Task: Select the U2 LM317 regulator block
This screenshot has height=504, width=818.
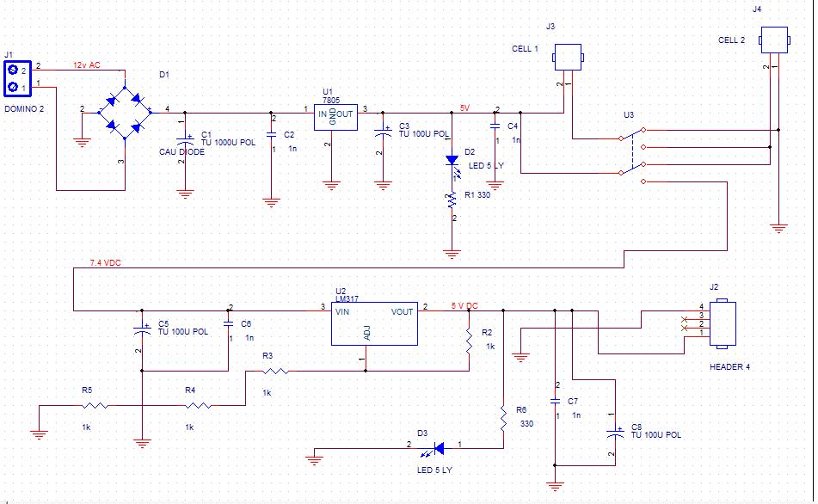Action: point(374,323)
